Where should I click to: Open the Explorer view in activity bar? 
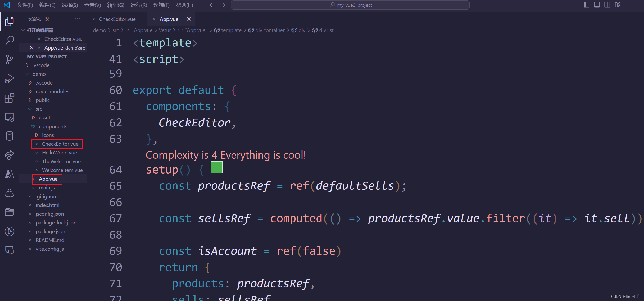[10, 21]
